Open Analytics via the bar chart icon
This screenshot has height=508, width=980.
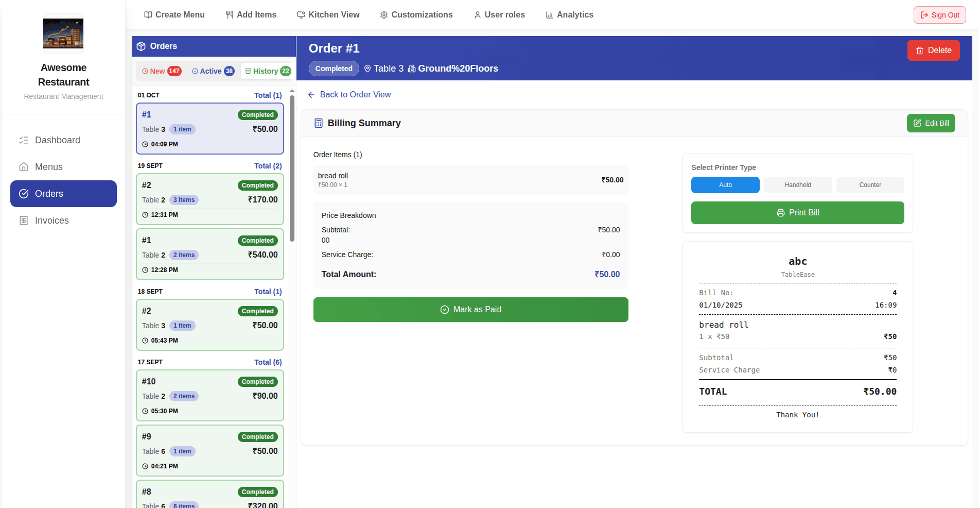548,15
